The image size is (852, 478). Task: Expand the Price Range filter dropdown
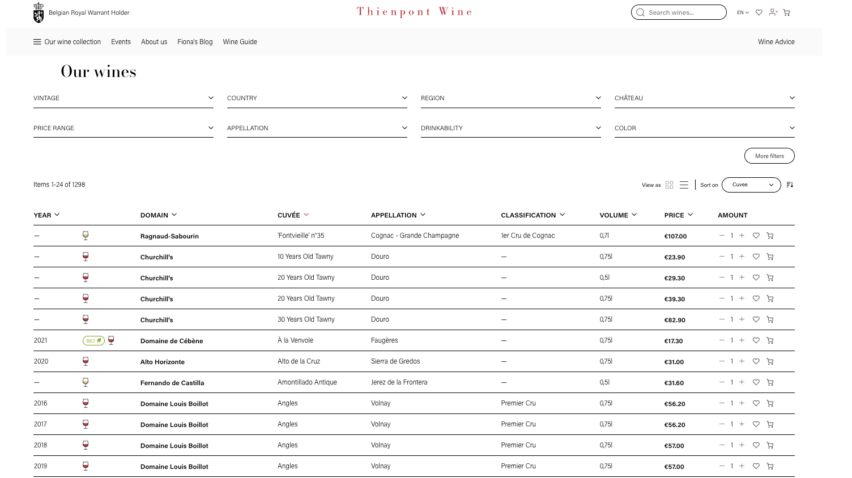pos(123,128)
